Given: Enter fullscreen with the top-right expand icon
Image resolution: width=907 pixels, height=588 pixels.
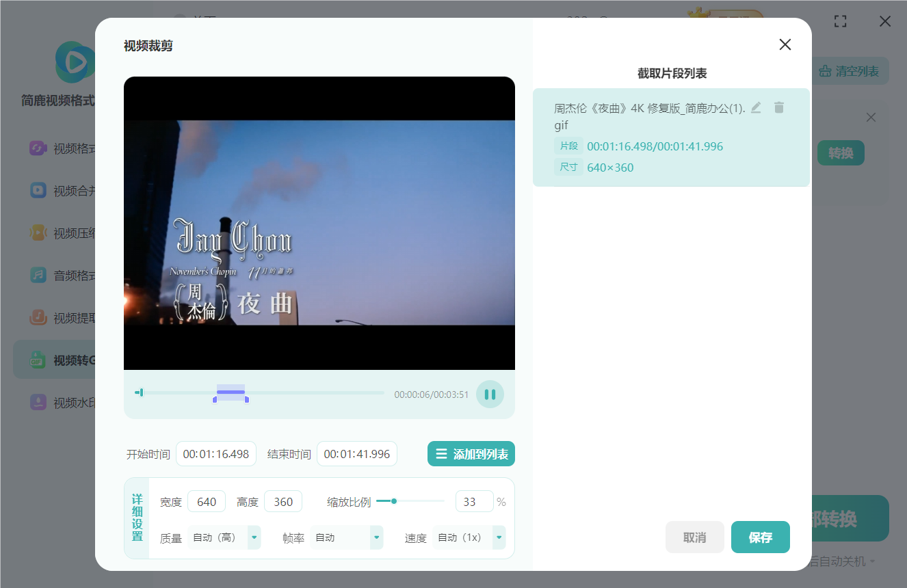Looking at the screenshot, I should tap(840, 21).
